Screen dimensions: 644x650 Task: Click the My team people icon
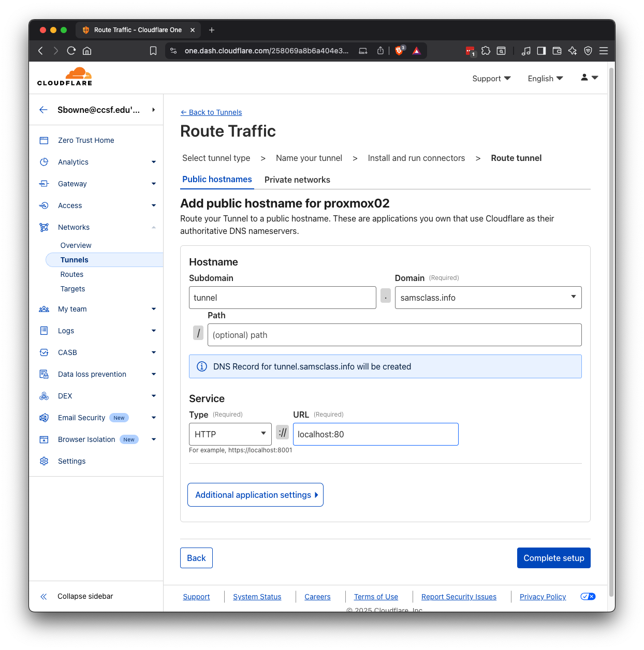(x=44, y=309)
